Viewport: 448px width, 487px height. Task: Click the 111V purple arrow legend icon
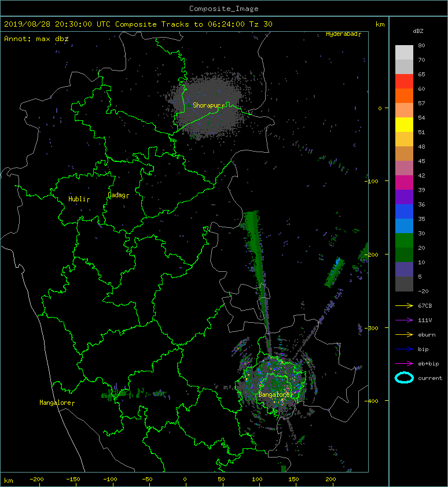click(x=404, y=320)
